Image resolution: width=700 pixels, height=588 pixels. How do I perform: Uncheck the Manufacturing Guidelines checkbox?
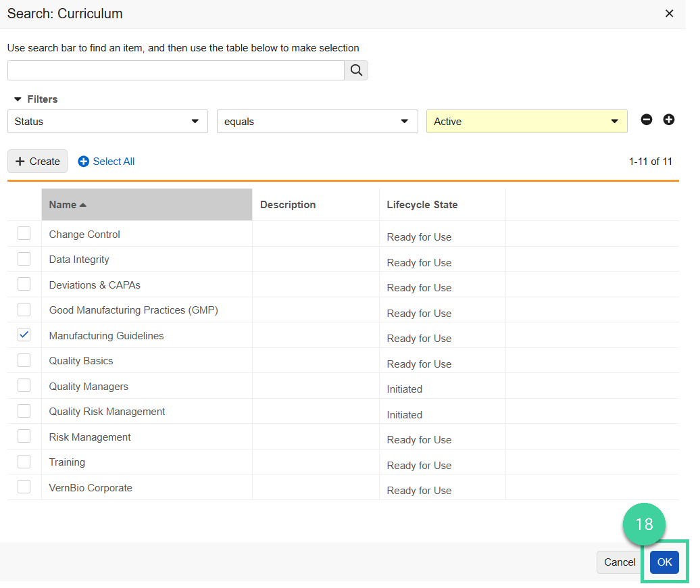[24, 335]
